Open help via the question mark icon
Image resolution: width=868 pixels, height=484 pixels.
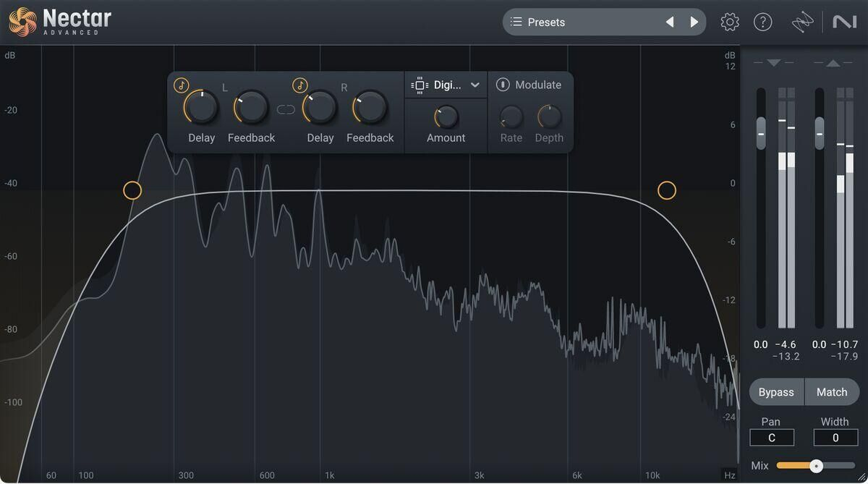click(x=763, y=22)
